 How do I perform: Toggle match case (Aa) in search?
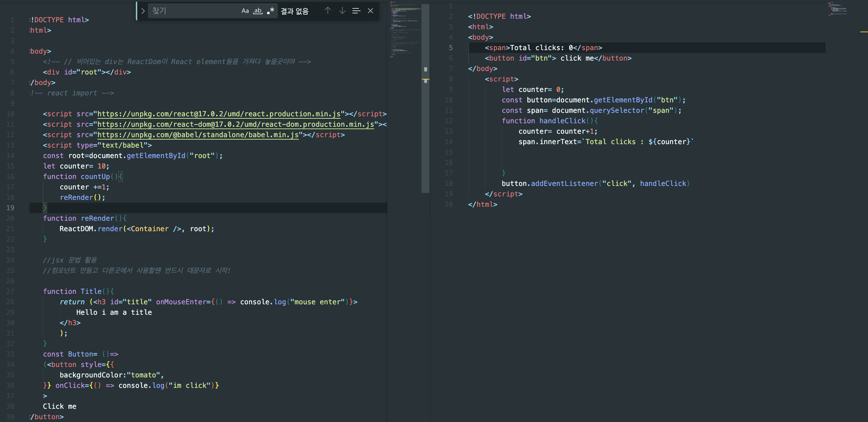tap(245, 11)
